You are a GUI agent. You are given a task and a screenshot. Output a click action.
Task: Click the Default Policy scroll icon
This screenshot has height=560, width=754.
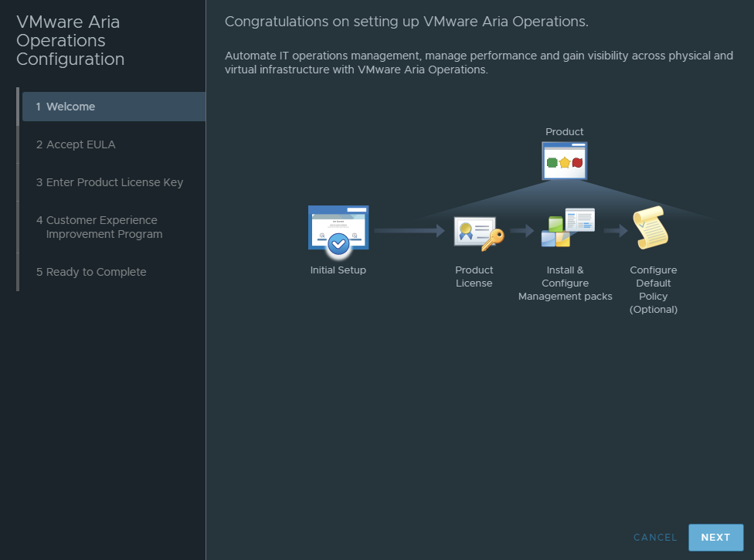(x=650, y=227)
